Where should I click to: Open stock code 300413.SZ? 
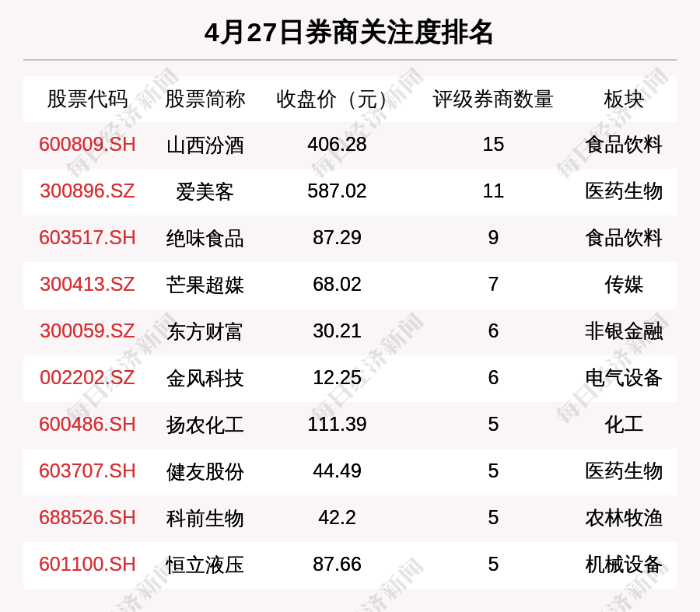point(87,285)
